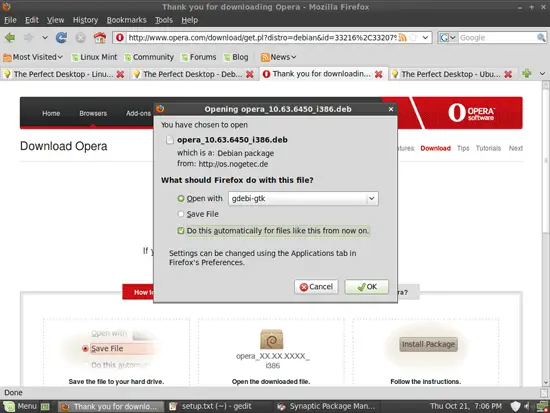
Task: Open the search engine selector dropdown
Action: click(x=448, y=38)
